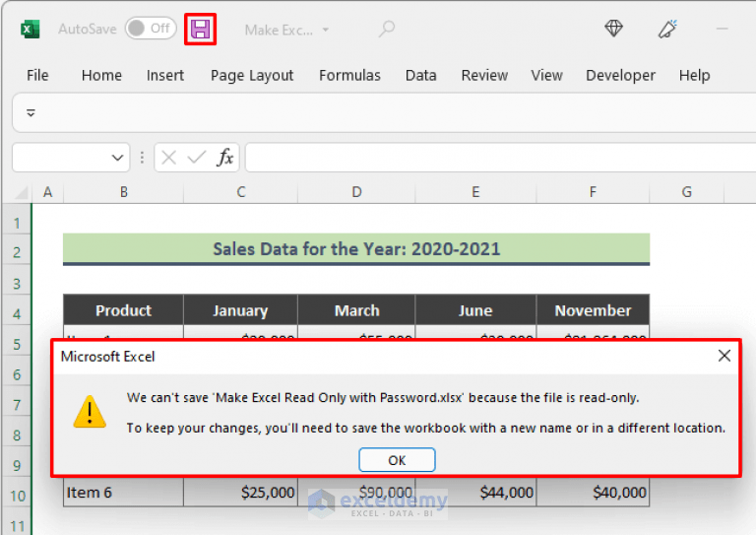Screen dimensions: 756x535
Task: Click the coming soon pen icon
Action: tap(667, 29)
